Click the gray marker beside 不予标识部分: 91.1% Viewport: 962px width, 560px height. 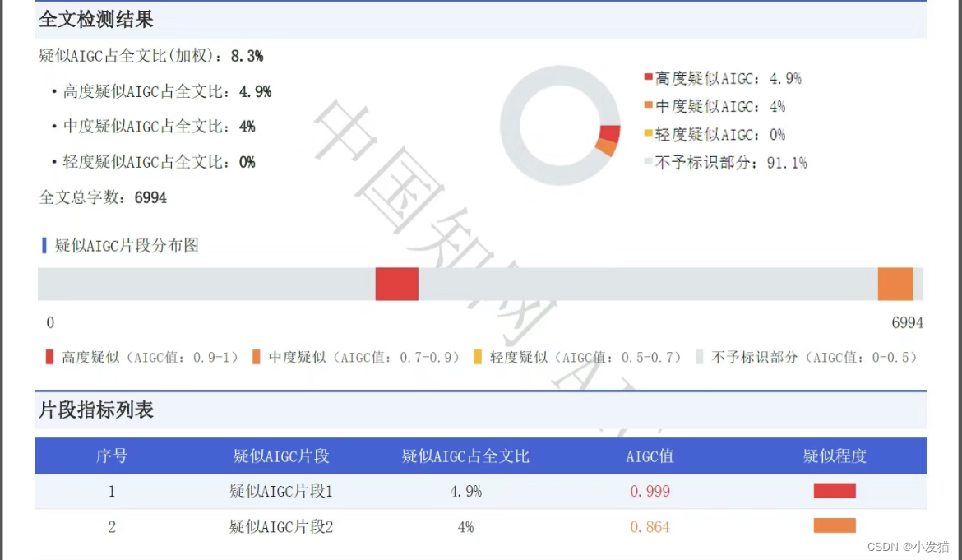649,162
